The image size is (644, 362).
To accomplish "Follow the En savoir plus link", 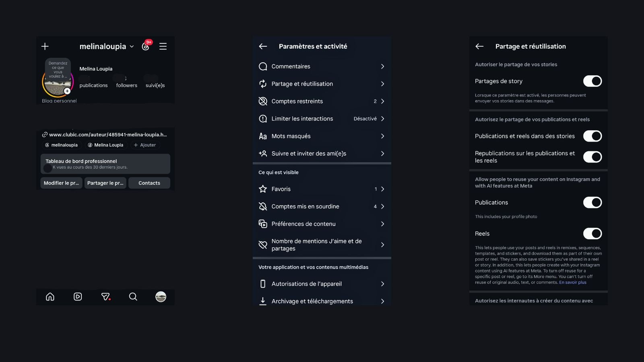I will pyautogui.click(x=573, y=282).
